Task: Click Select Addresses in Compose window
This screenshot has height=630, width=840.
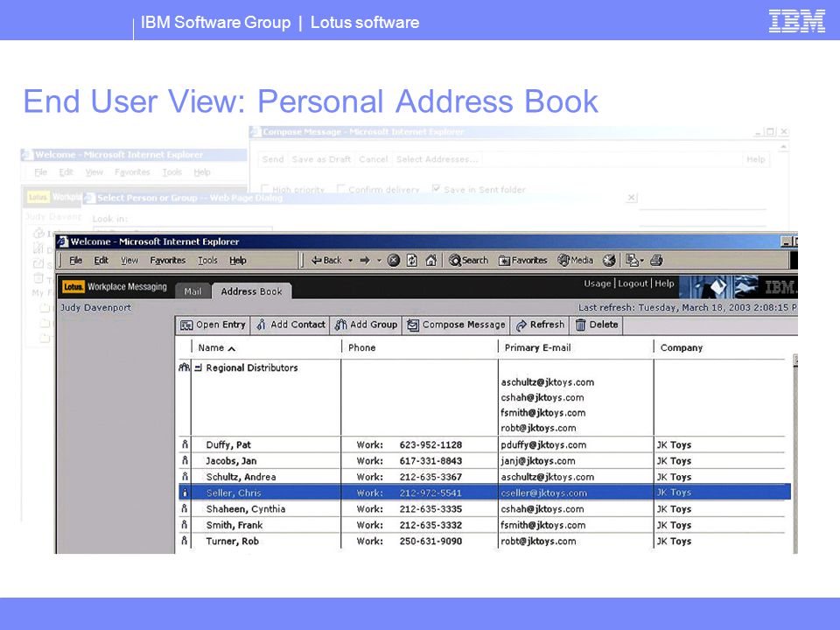Action: pos(437,159)
